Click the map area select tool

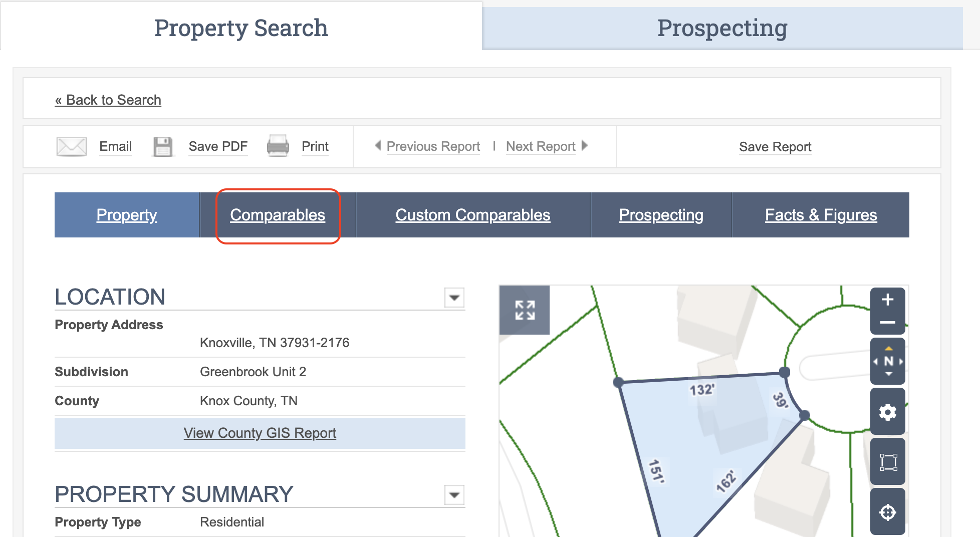[887, 462]
